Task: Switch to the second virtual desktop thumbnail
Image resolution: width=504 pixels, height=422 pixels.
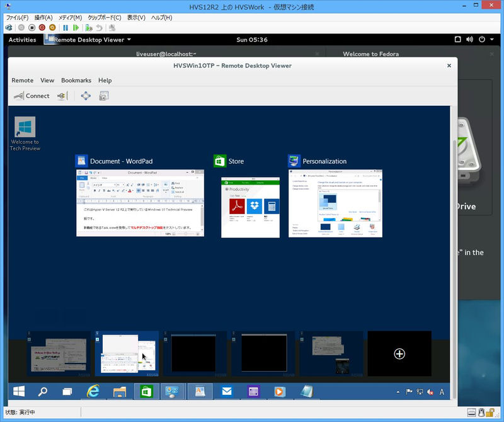Action: [127, 353]
